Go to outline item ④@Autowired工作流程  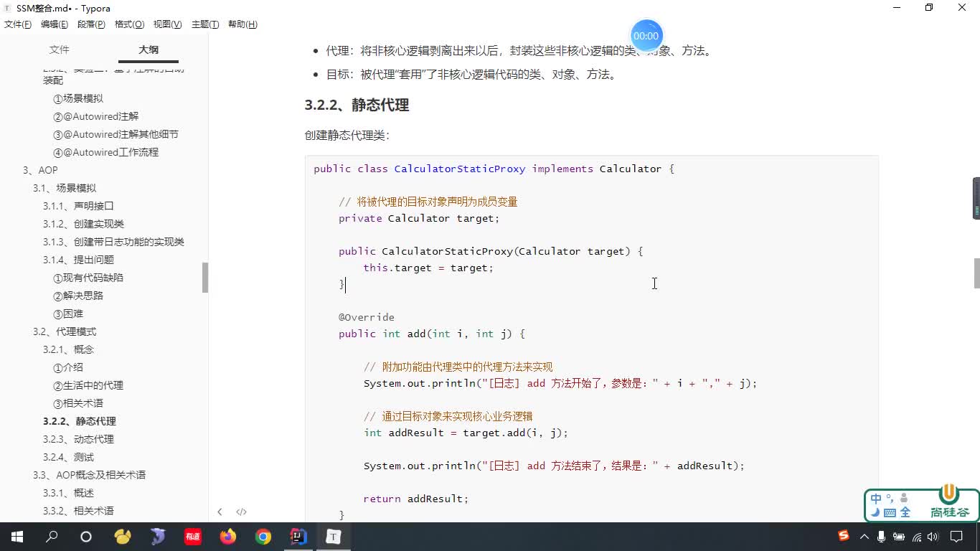[x=106, y=152]
